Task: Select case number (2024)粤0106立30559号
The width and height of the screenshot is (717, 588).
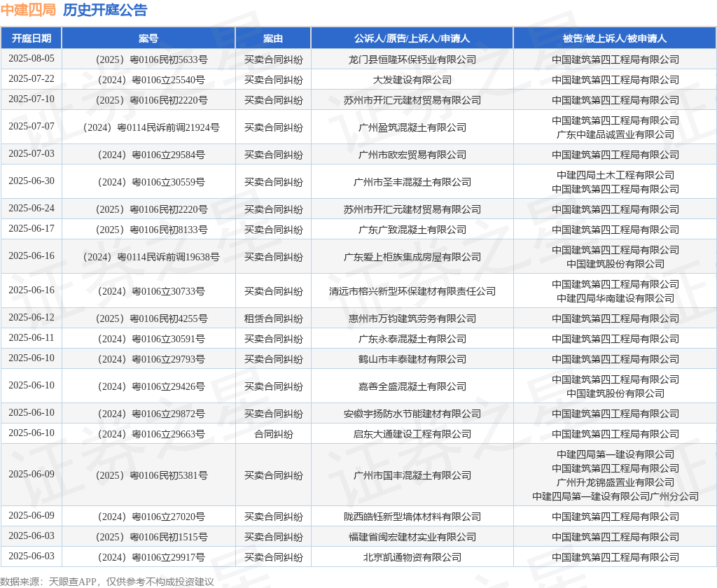Action: click(x=151, y=183)
